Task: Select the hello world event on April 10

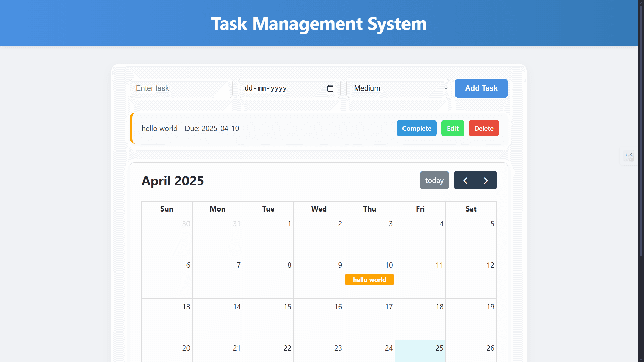Action: coord(369,279)
